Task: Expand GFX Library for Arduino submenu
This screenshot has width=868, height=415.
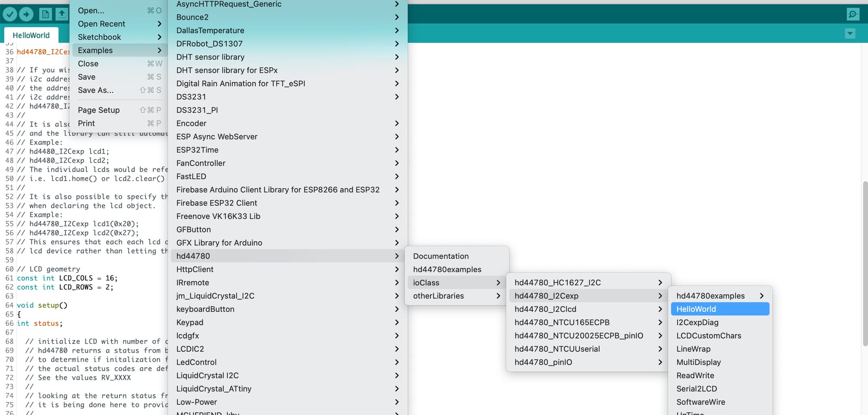Action: [x=288, y=243]
